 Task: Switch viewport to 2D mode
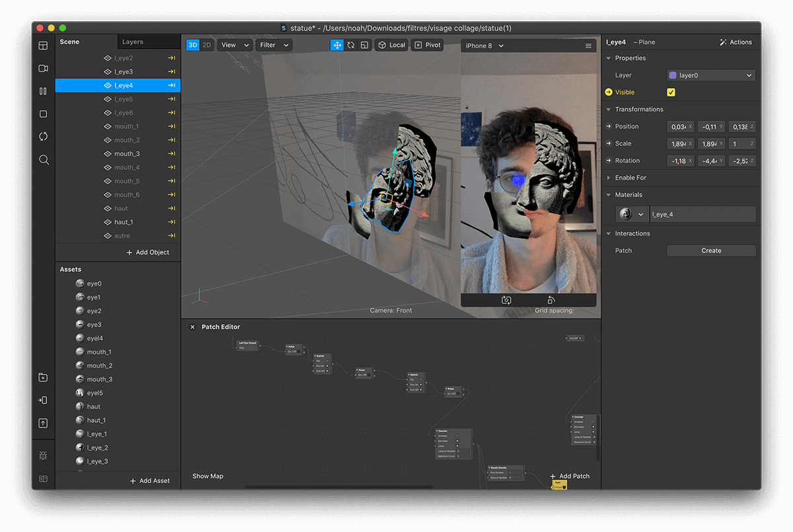coord(207,45)
